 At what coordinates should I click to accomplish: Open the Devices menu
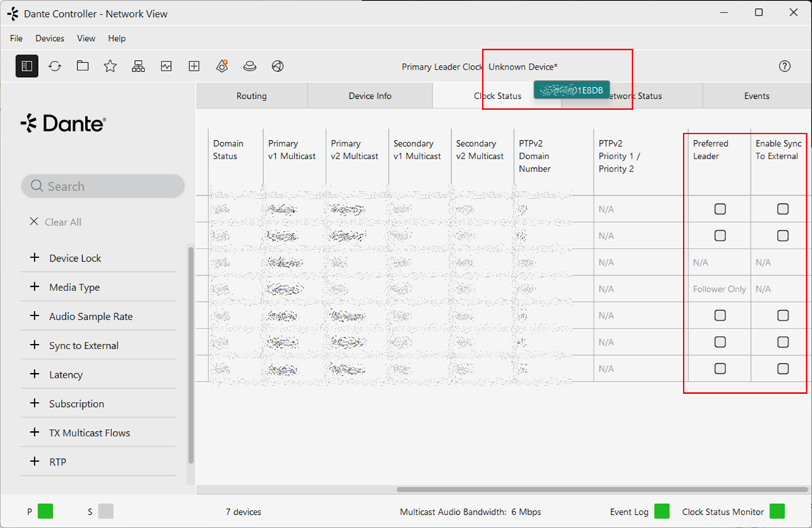[50, 38]
